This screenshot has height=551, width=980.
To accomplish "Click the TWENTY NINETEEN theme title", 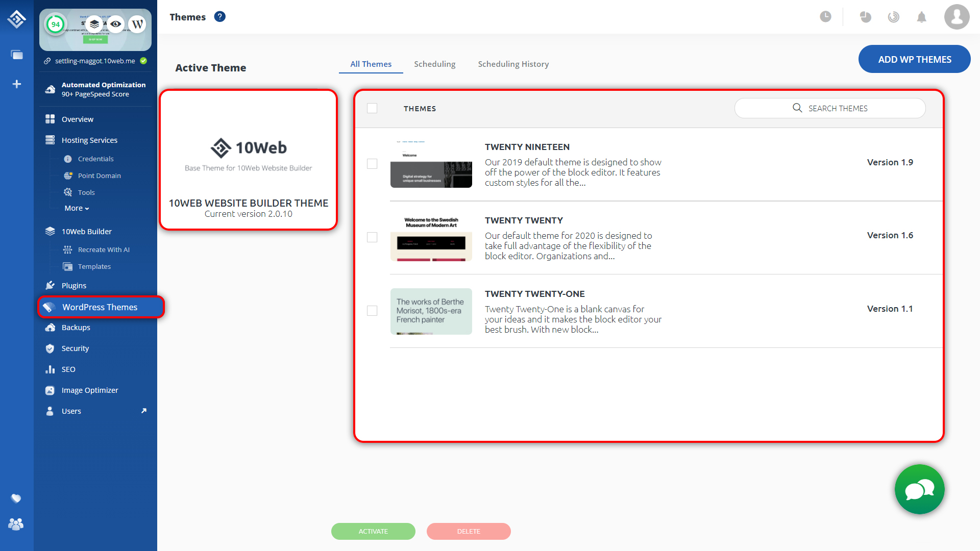I will (x=527, y=147).
